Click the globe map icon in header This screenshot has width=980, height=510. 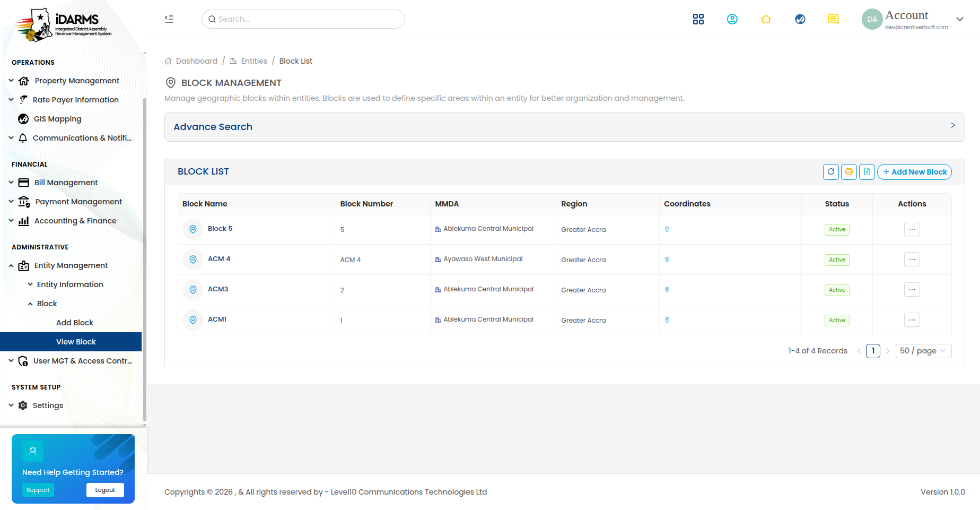coord(800,19)
